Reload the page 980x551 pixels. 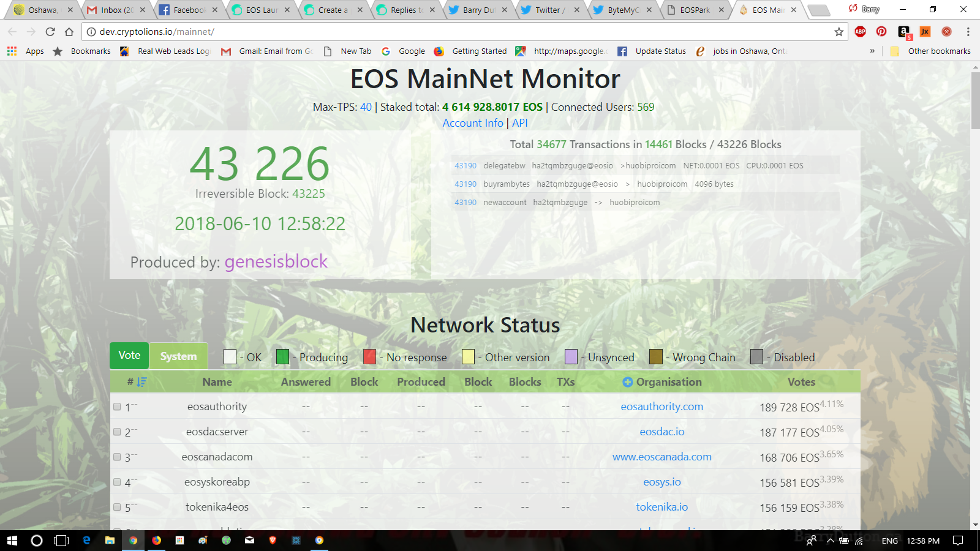pyautogui.click(x=50, y=32)
